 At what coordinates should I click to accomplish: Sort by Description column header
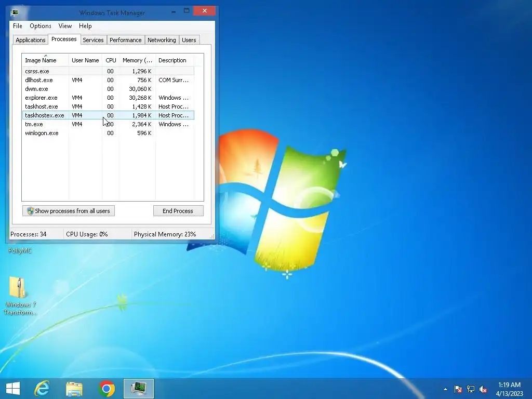point(175,60)
